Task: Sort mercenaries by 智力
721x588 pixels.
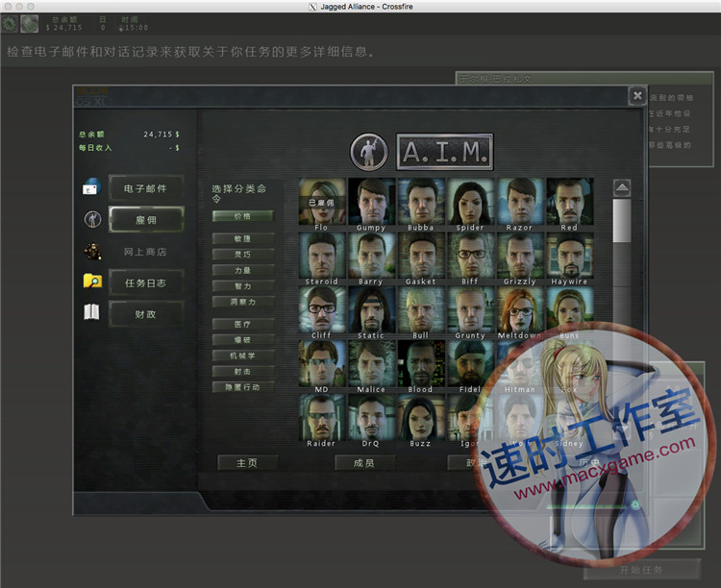Action: [x=243, y=286]
